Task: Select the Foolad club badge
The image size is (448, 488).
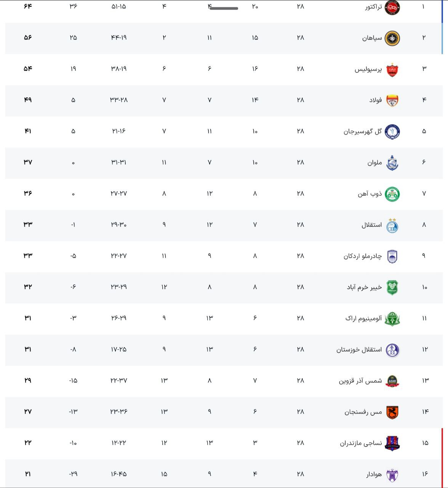Action: 392,101
